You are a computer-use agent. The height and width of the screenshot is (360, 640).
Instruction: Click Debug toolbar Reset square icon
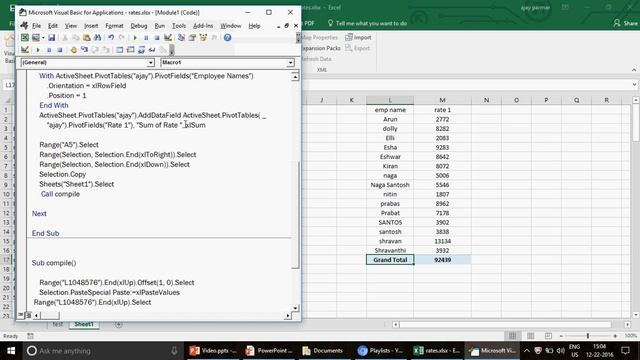60,50
